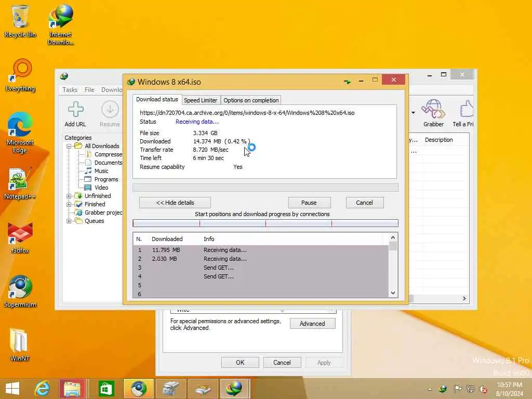Click the download URL text
This screenshot has width=532, height=399.
247,113
